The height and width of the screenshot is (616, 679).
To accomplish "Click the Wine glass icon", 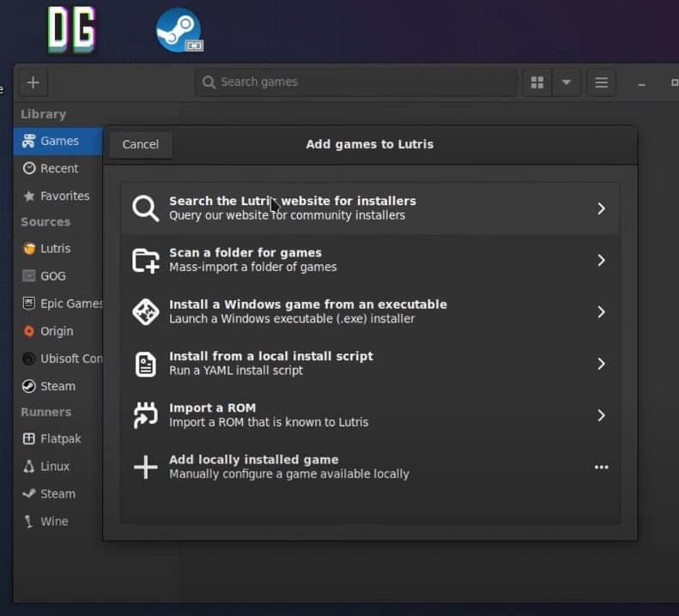I will (28, 521).
